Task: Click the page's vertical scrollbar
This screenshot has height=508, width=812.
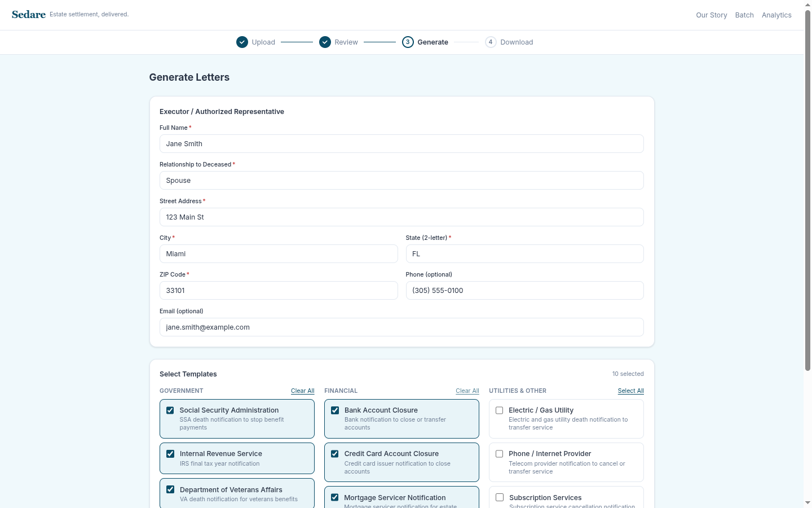Action: (x=807, y=192)
